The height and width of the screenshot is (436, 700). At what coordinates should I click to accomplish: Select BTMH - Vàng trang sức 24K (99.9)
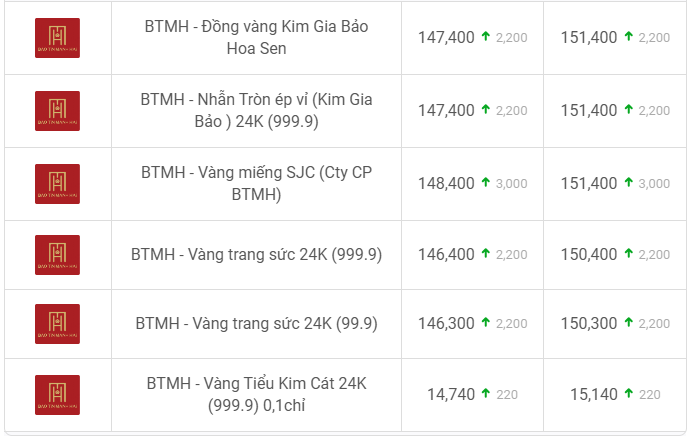tap(256, 324)
